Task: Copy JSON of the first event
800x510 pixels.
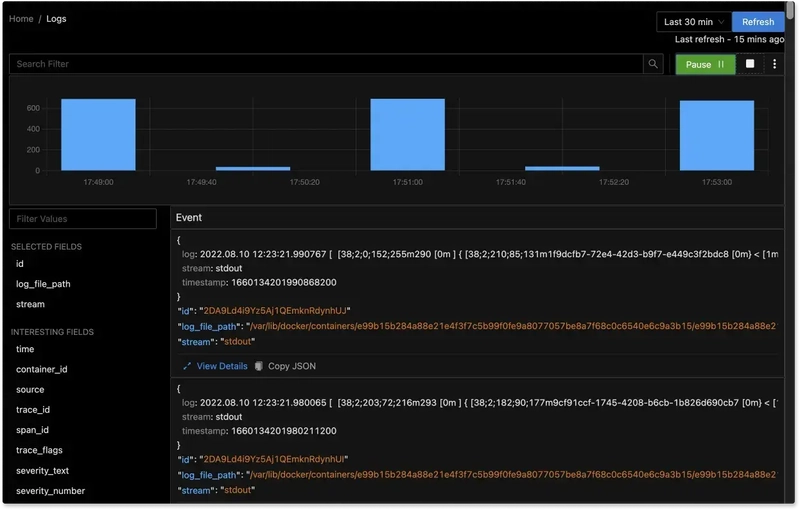Action: pyautogui.click(x=292, y=366)
